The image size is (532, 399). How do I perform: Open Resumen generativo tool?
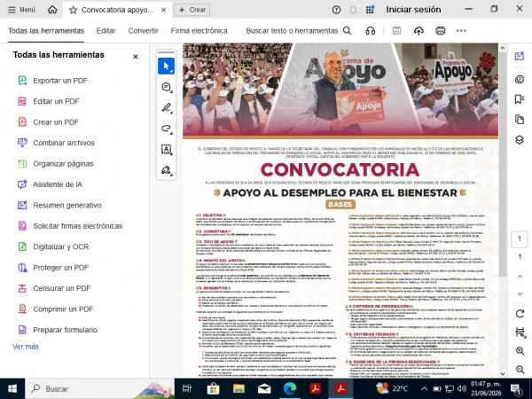tap(59, 206)
